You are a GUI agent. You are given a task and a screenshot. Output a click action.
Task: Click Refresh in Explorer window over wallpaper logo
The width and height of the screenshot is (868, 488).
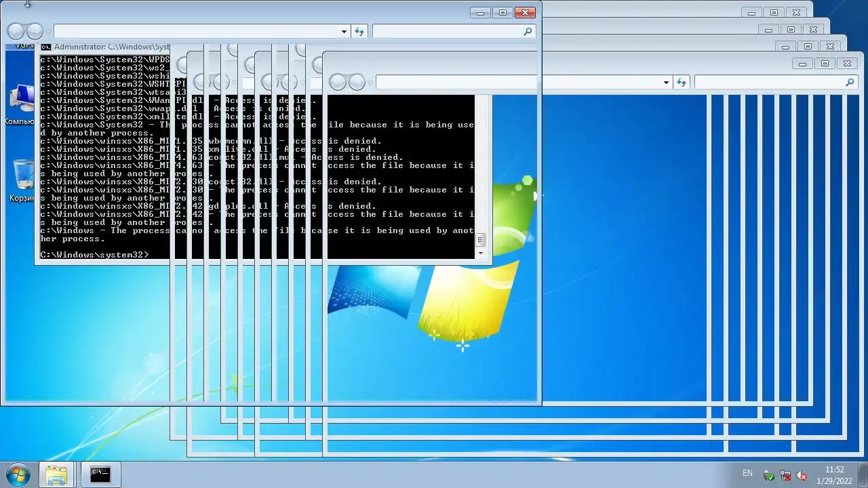(682, 82)
